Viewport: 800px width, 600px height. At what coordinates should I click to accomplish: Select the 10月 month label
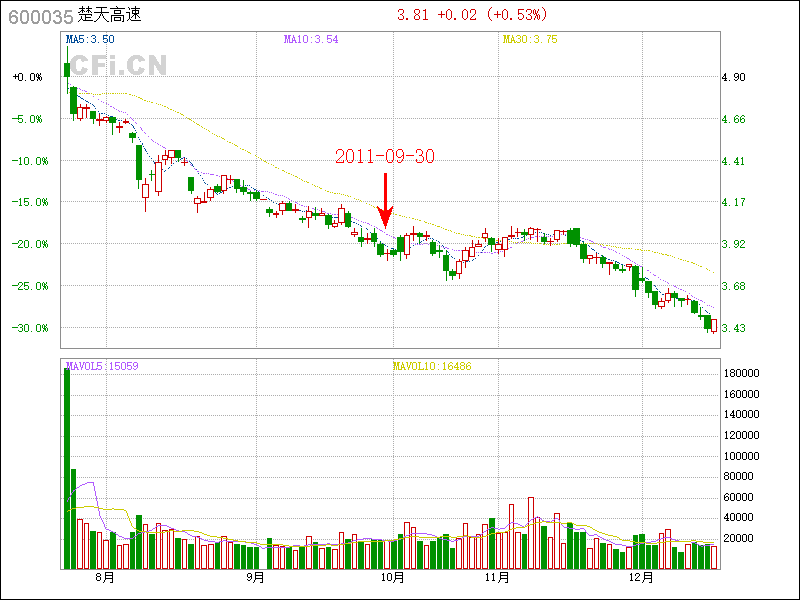point(394,578)
